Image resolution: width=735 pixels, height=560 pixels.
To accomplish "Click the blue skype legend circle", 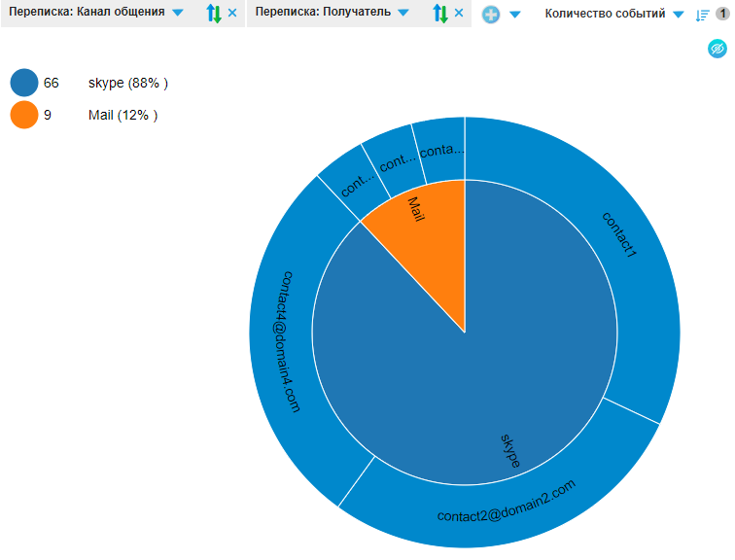I will click(24, 84).
